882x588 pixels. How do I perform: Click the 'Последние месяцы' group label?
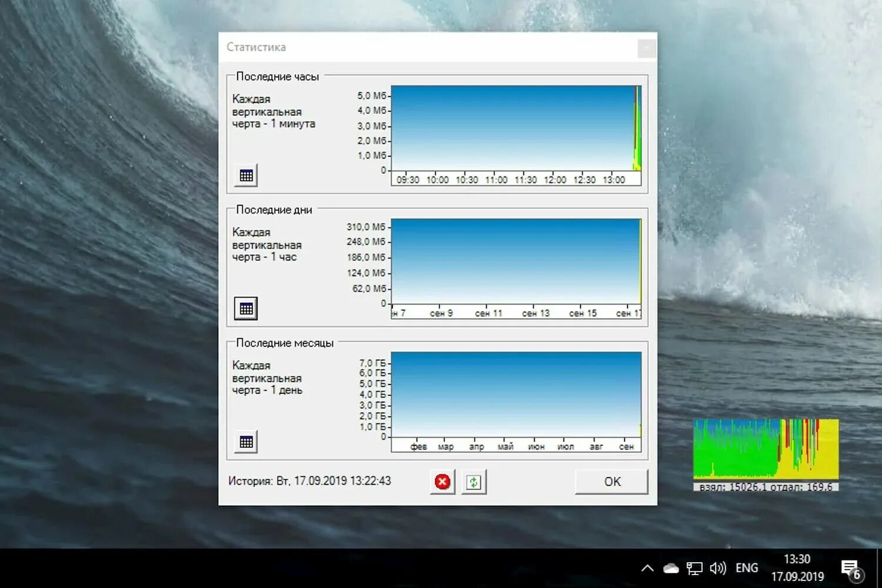[285, 343]
